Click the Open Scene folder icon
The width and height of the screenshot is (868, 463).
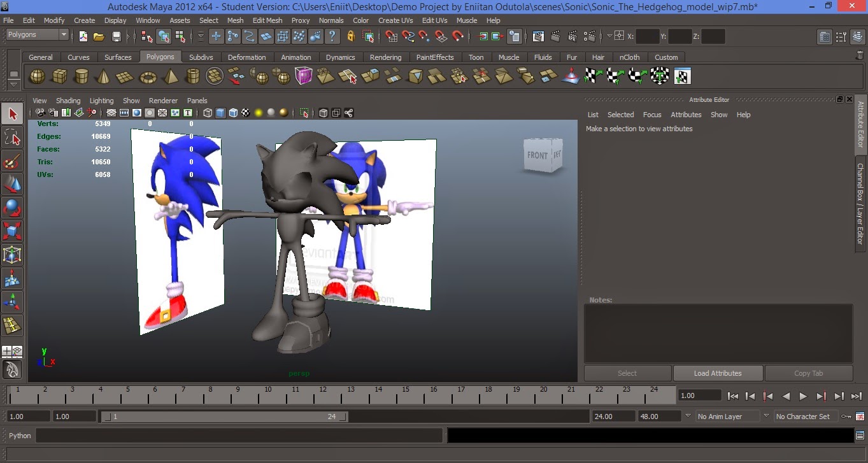click(x=99, y=36)
